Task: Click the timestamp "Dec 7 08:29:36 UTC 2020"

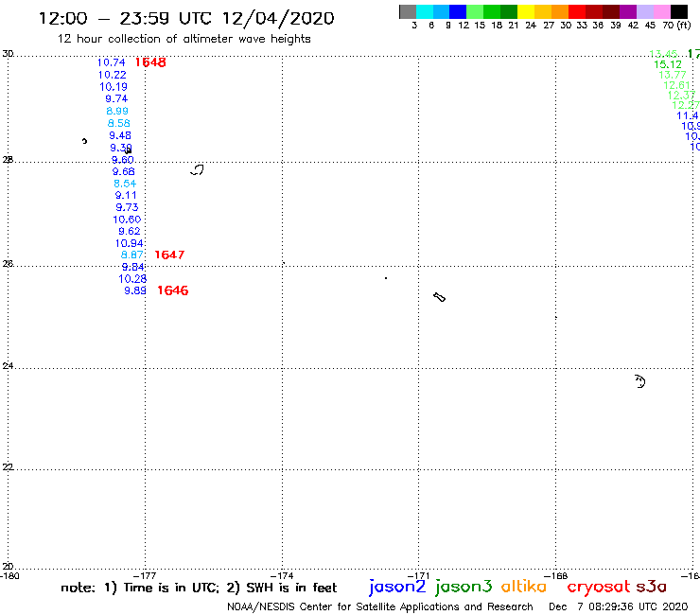Action: [619, 607]
